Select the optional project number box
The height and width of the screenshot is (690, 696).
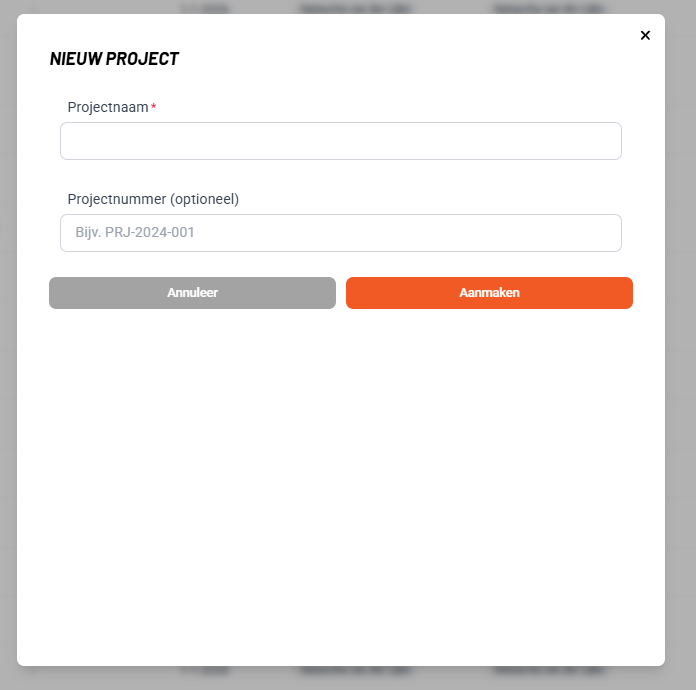[340, 233]
